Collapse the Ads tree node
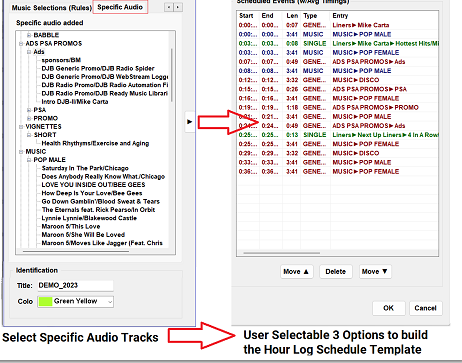This screenshot has height=363, width=462. click(x=29, y=52)
